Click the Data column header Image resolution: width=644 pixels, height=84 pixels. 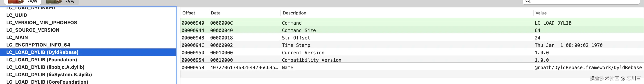pos(216,13)
